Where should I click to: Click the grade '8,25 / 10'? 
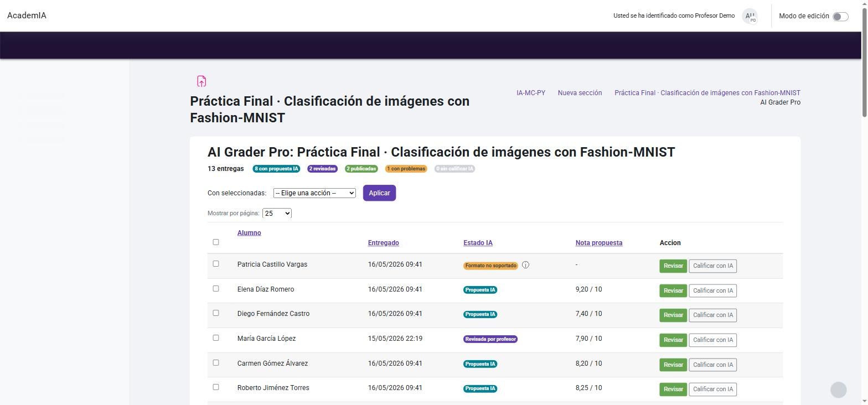click(588, 388)
